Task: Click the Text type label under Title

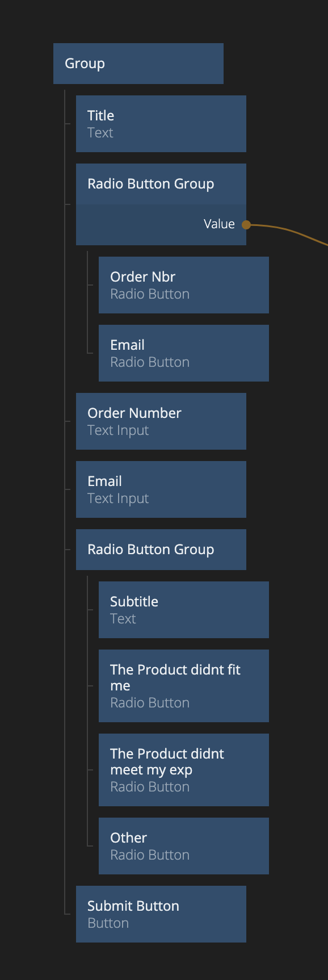Action: (100, 133)
